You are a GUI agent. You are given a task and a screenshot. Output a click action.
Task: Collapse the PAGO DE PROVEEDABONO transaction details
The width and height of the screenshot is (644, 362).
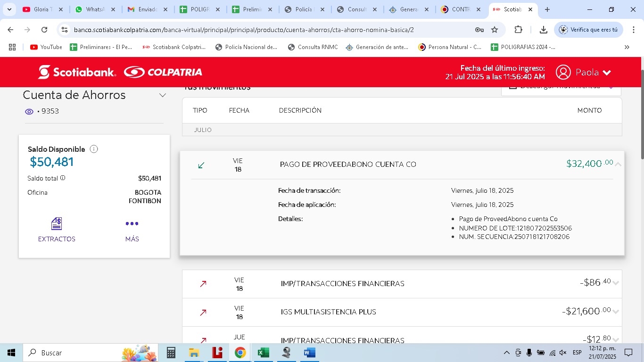click(618, 165)
